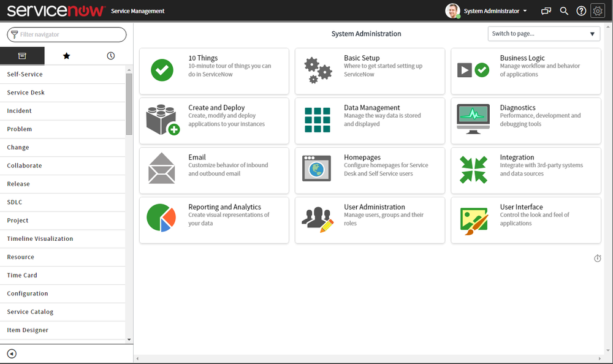Screen dimensions: 613x364
Task: Open the Switch to page dropdown
Action: pos(543,34)
